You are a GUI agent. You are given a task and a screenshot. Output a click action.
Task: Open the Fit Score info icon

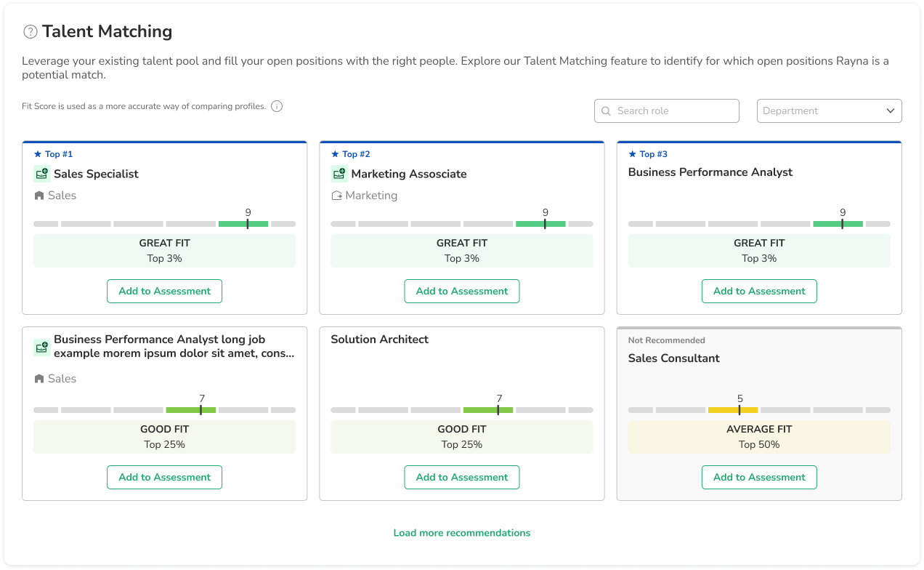[x=277, y=106]
